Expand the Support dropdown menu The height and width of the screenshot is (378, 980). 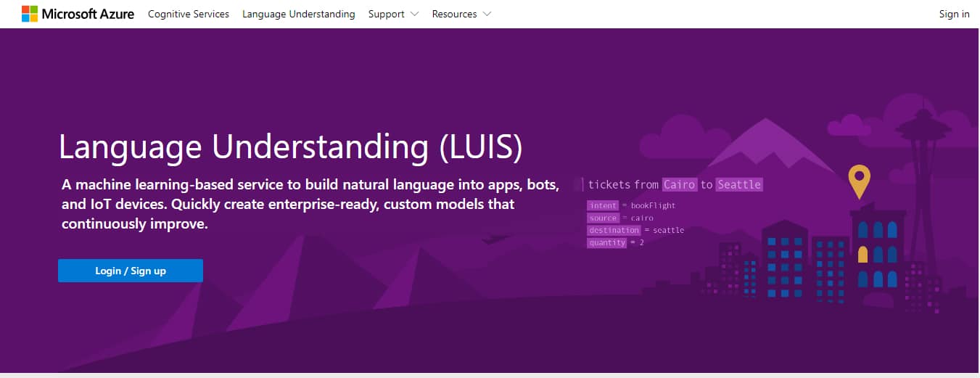pos(393,14)
